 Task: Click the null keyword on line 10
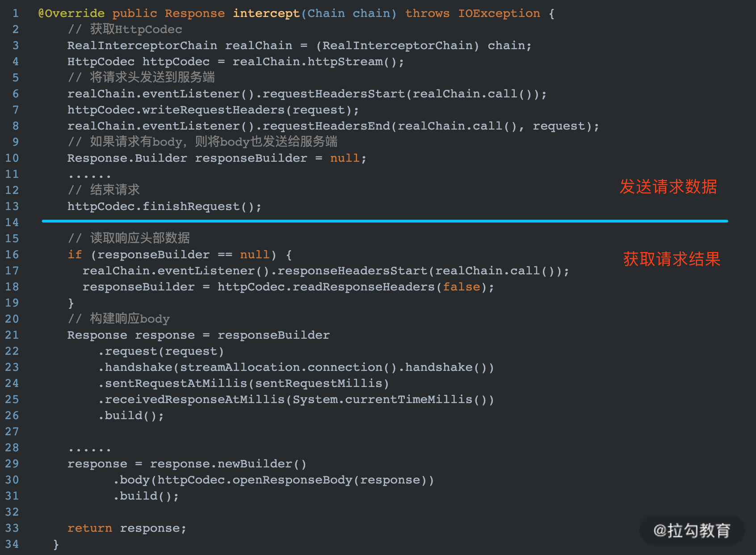click(344, 158)
